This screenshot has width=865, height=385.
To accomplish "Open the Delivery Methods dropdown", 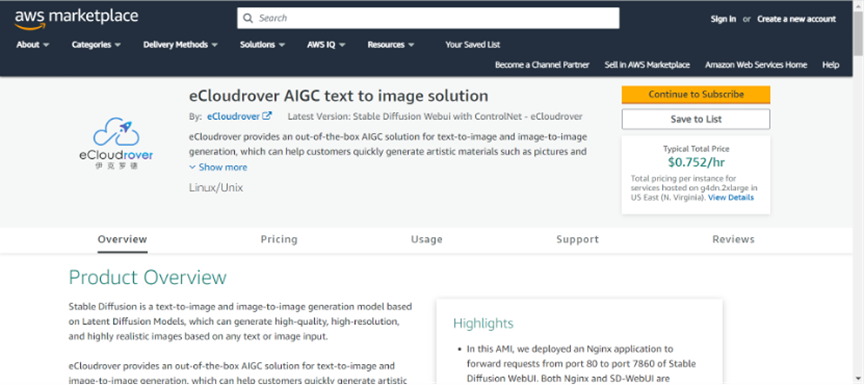I will pos(180,45).
